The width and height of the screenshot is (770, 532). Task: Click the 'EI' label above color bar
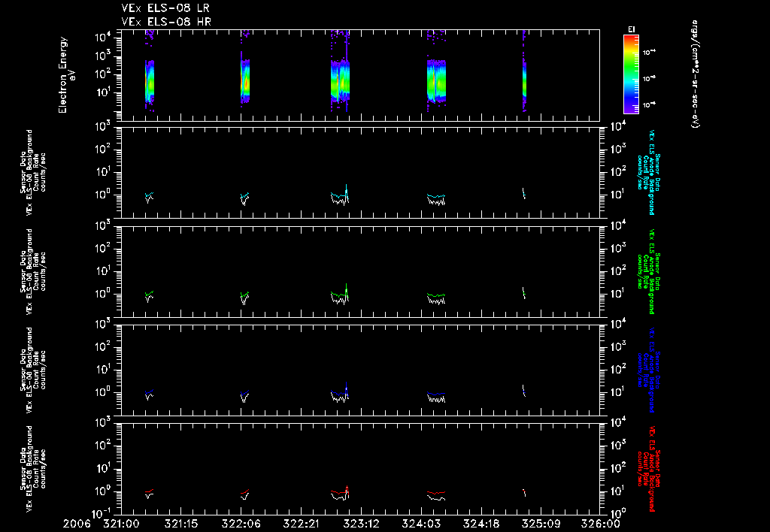click(631, 29)
